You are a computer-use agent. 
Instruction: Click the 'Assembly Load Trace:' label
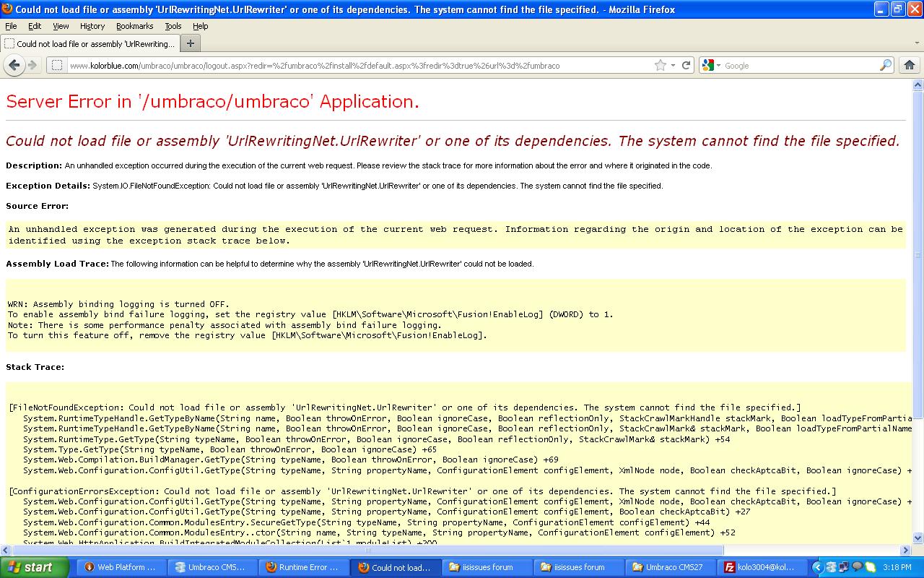click(57, 264)
